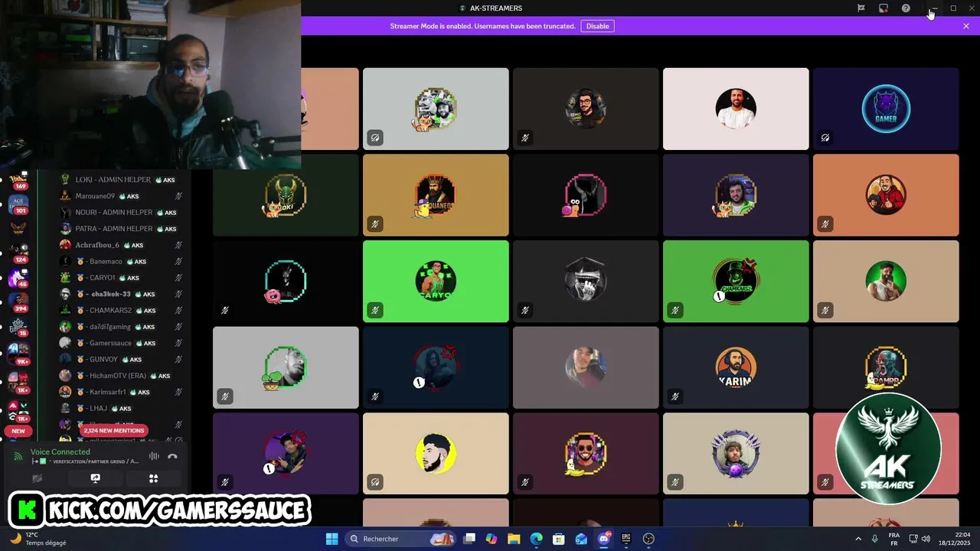Viewport: 980px width, 551px height.
Task: Select HichamOTV (ERA) in voice list
Action: click(121, 376)
